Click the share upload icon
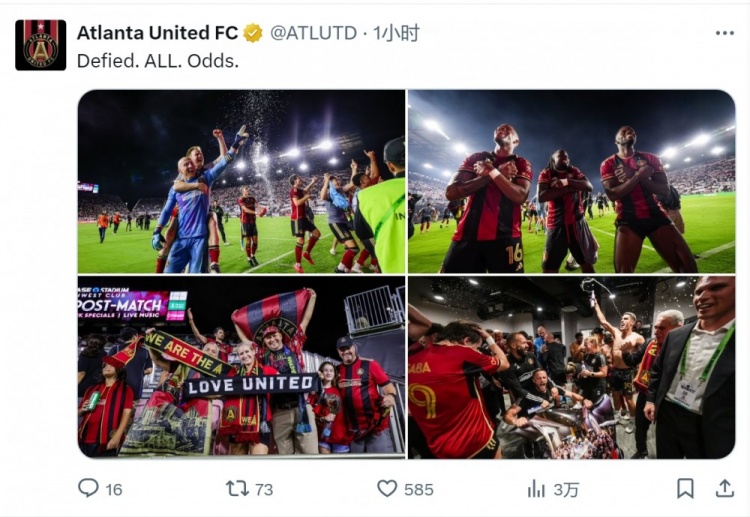The height and width of the screenshot is (517, 750). (725, 488)
